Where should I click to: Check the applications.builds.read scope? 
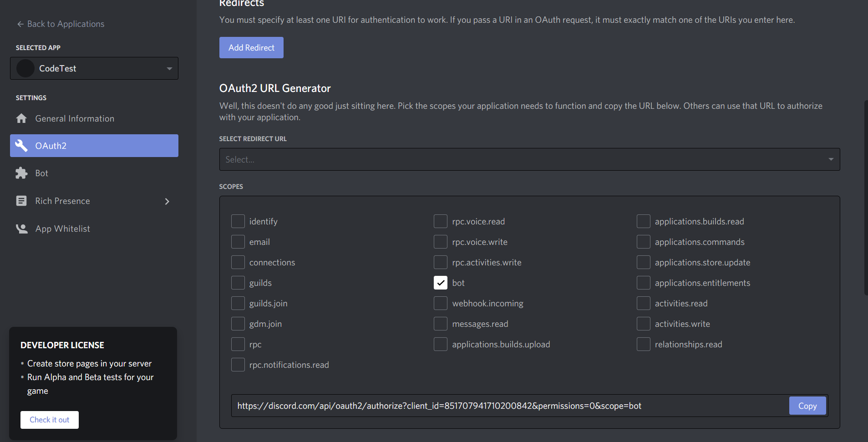click(644, 221)
